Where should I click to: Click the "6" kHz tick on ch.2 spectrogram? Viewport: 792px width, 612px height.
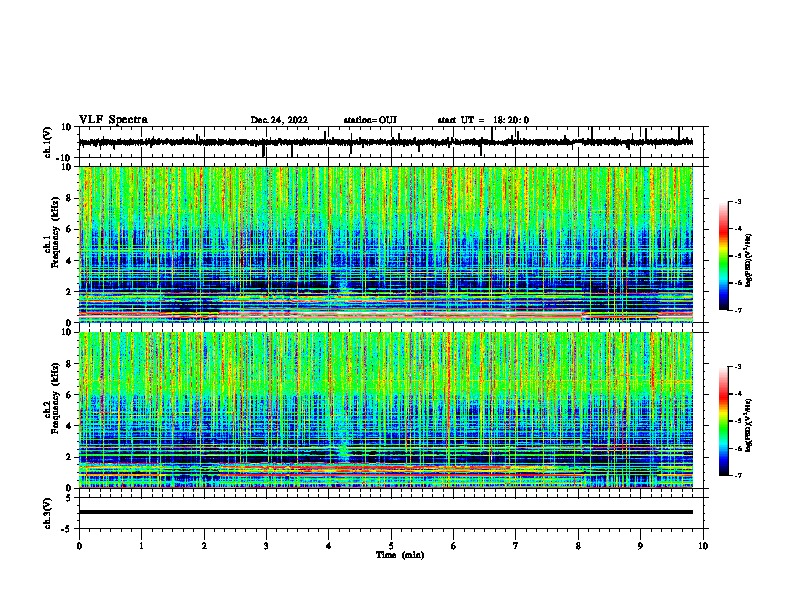(69, 395)
